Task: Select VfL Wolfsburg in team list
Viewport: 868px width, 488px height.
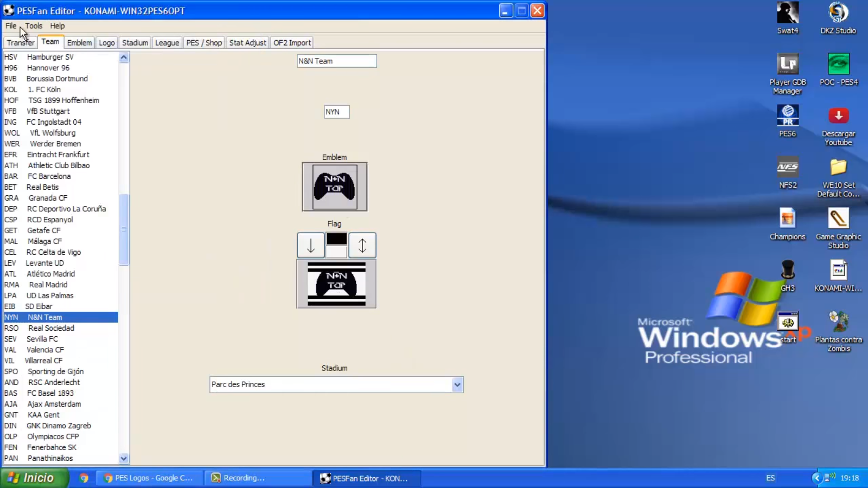Action: pos(61,133)
